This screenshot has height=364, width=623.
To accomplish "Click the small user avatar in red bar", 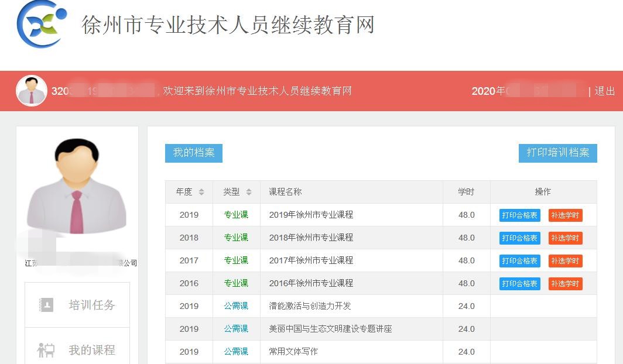I will (x=32, y=91).
